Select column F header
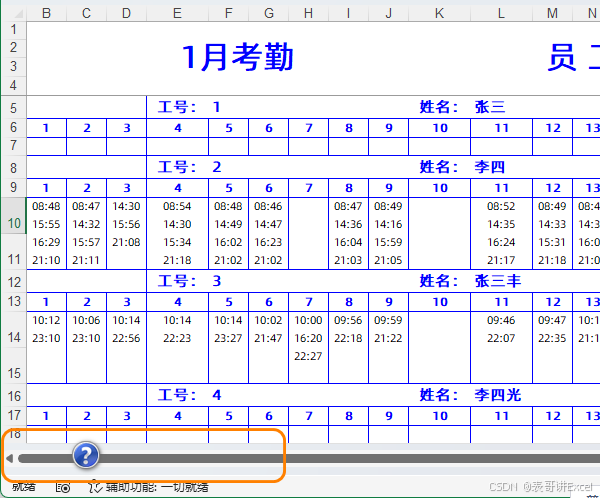Image resolution: width=600 pixels, height=498 pixels. pos(228,13)
